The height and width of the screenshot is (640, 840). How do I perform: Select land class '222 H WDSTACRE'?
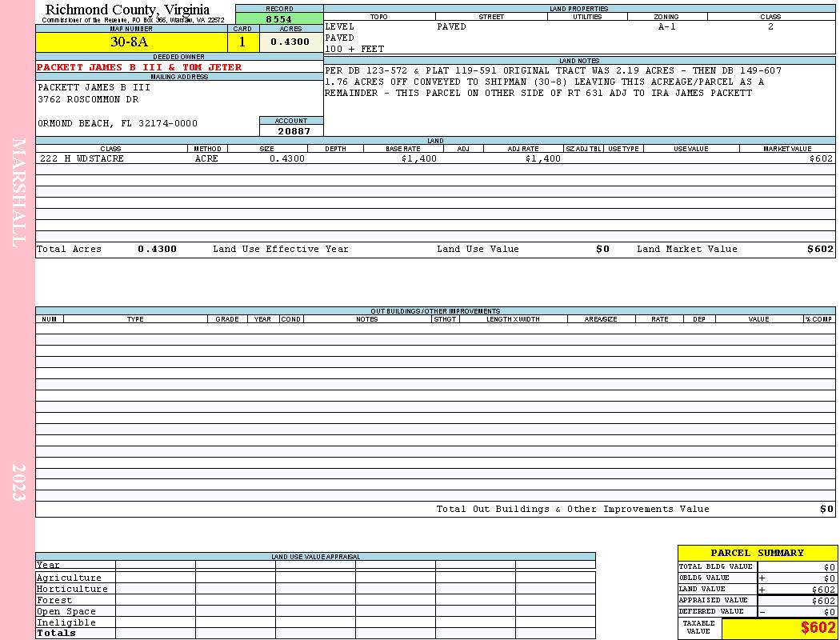coord(82,158)
